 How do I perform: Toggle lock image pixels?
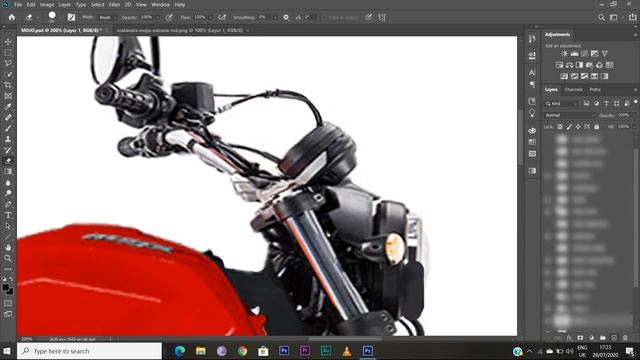coord(569,127)
